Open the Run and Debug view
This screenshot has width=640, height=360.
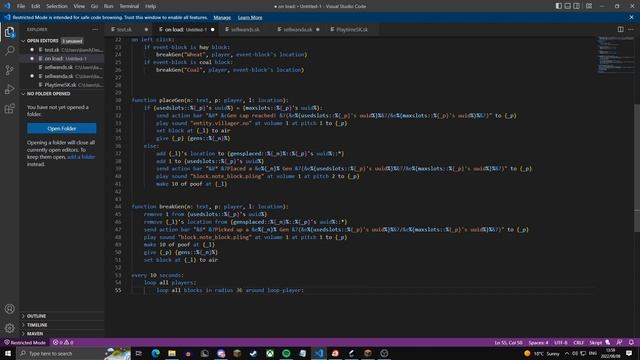coord(9,89)
